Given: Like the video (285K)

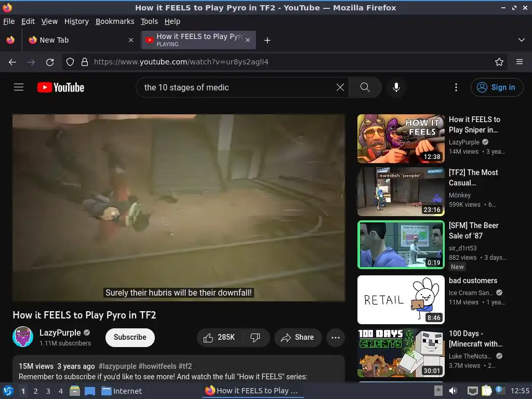Looking at the screenshot, I should pyautogui.click(x=220, y=338).
